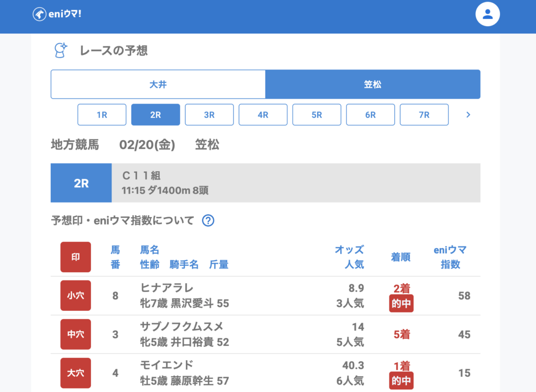Viewport: 536px width, 392px height.
Task: Open the user profile icon
Action: [487, 15]
